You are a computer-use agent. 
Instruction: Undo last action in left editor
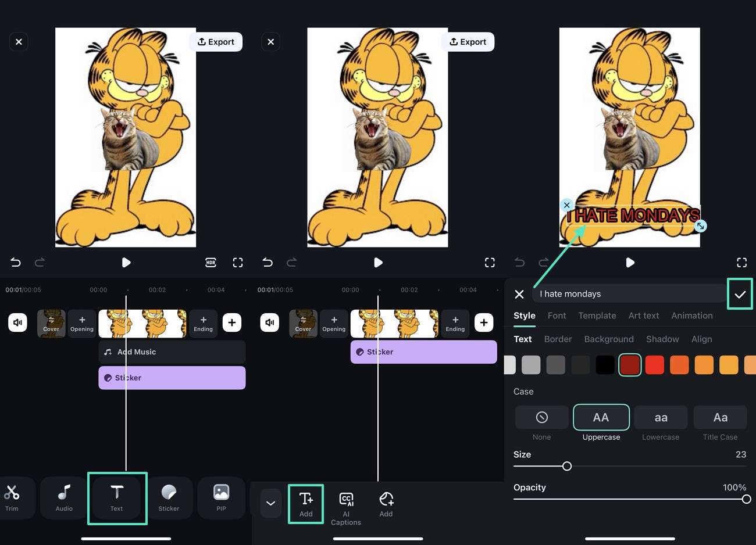[x=16, y=263]
